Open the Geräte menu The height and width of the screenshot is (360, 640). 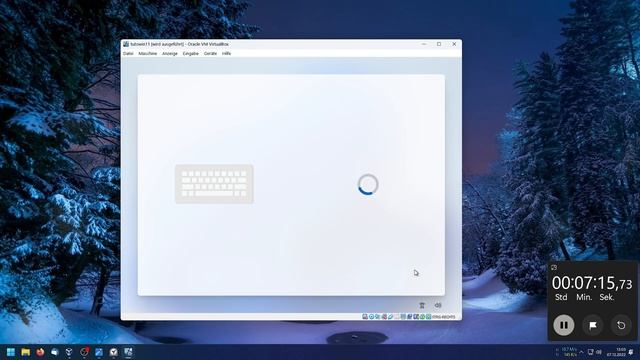(211, 53)
